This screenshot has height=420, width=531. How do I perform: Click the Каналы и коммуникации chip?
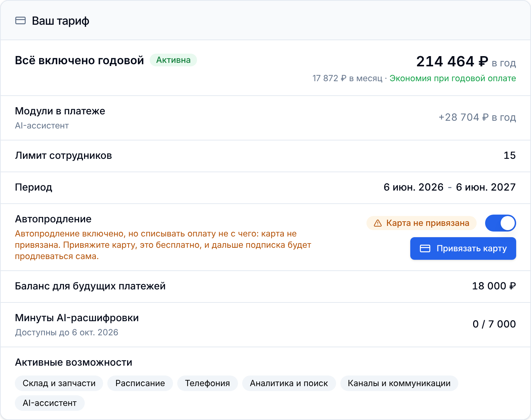(399, 383)
